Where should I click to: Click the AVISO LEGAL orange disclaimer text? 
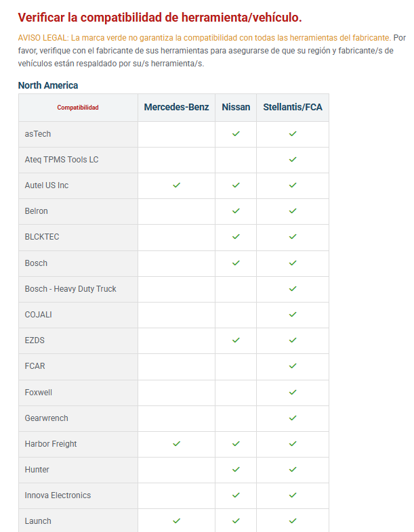(x=203, y=38)
